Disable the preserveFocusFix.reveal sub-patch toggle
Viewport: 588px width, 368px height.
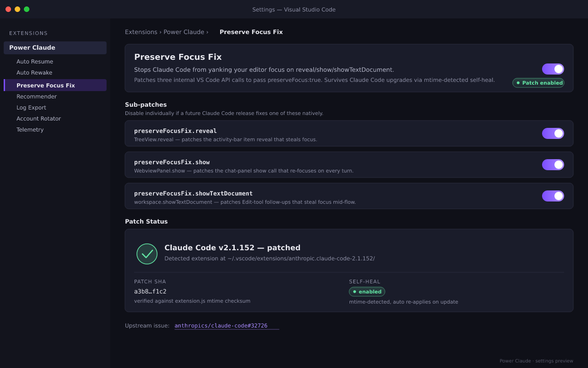(x=553, y=133)
